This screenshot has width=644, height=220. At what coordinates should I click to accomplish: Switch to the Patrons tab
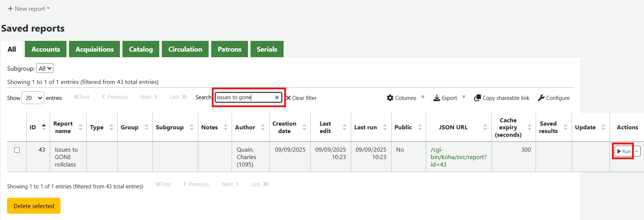coord(229,49)
